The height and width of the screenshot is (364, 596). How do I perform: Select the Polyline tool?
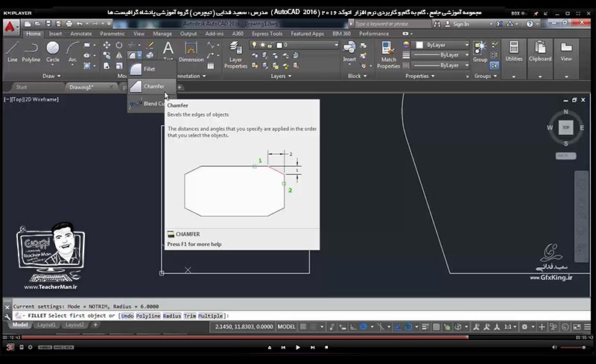31,52
